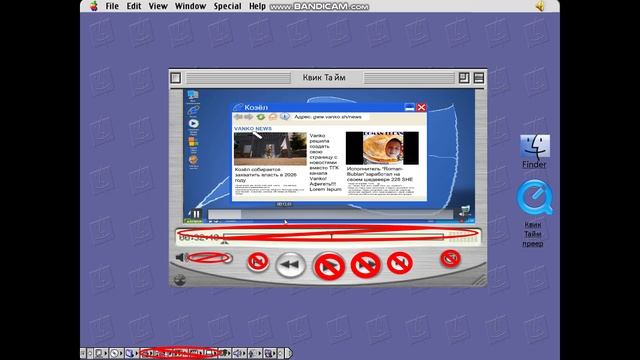Click the Home icon in the Козёл browser

pyautogui.click(x=272, y=117)
